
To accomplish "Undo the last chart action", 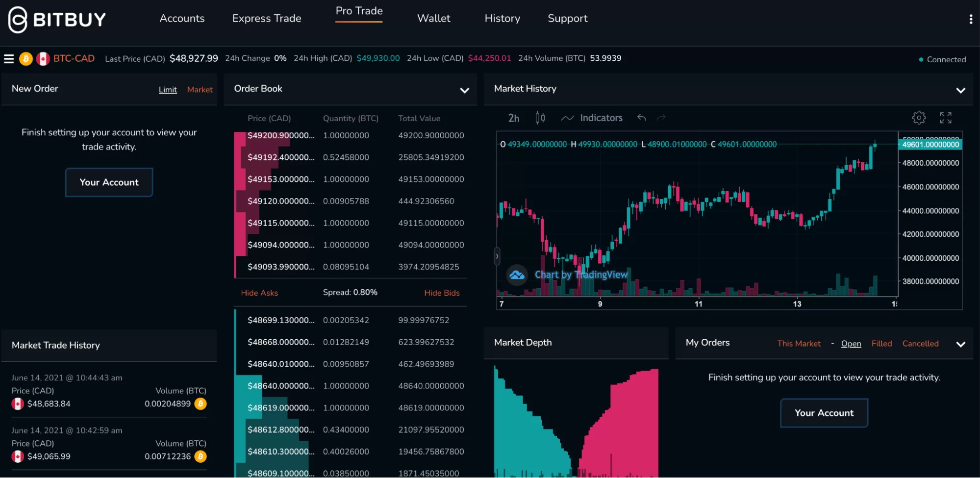I will click(642, 118).
